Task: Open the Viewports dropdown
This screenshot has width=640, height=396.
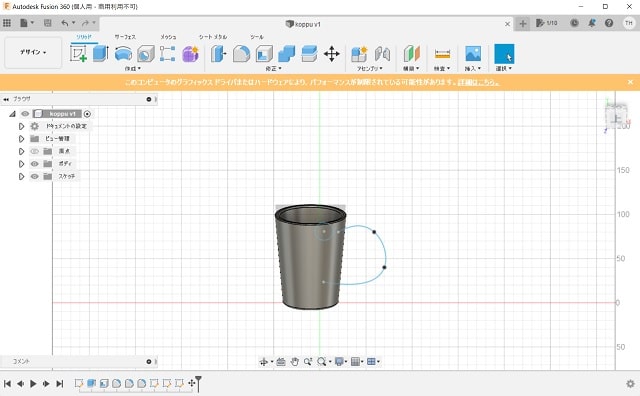Action: 373,362
